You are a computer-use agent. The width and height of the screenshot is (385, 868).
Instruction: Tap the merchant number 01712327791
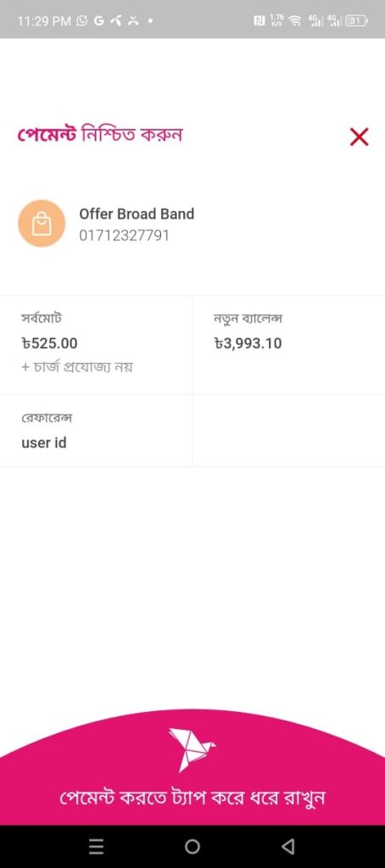click(124, 236)
